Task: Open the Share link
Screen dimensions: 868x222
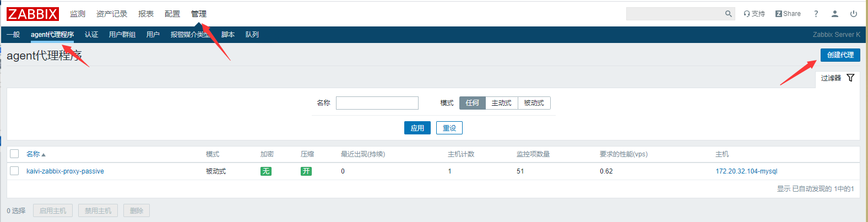Action: (x=788, y=14)
